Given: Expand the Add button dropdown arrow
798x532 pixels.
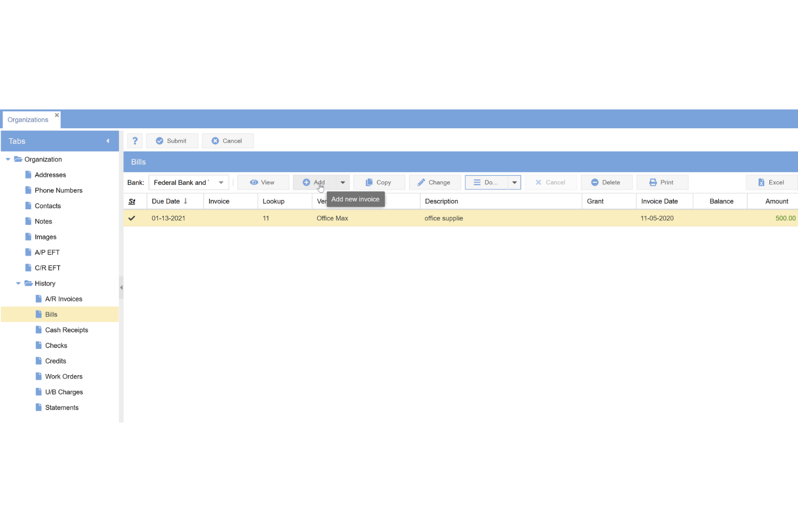Looking at the screenshot, I should click(343, 182).
